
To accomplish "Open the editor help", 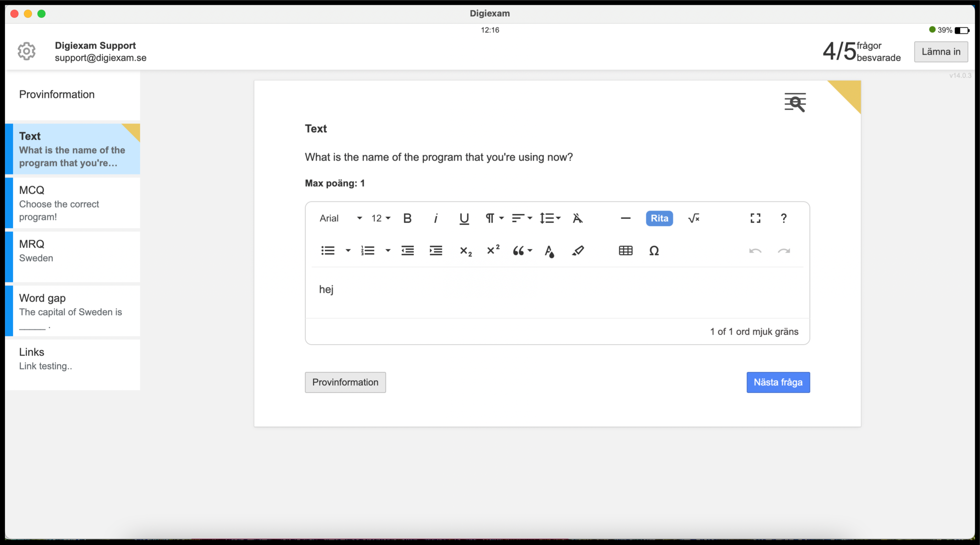I will click(784, 218).
